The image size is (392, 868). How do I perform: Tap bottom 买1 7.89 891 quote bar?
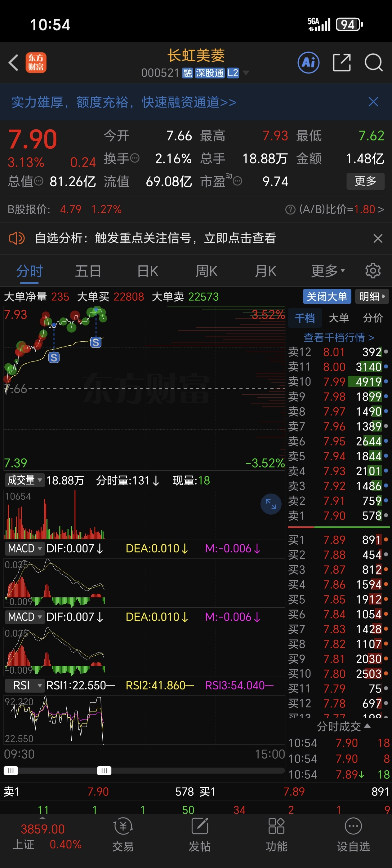pos(294,791)
